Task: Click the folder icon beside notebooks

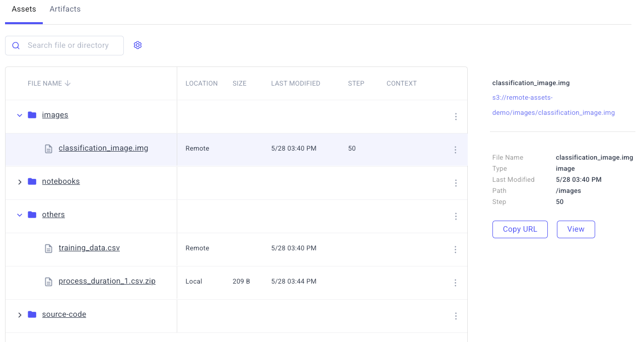Action: click(x=32, y=181)
